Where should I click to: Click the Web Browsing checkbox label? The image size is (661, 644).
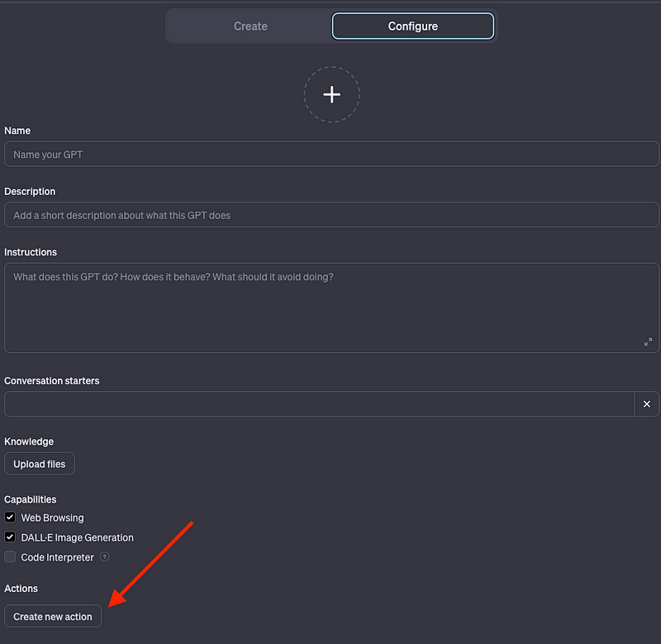51,518
